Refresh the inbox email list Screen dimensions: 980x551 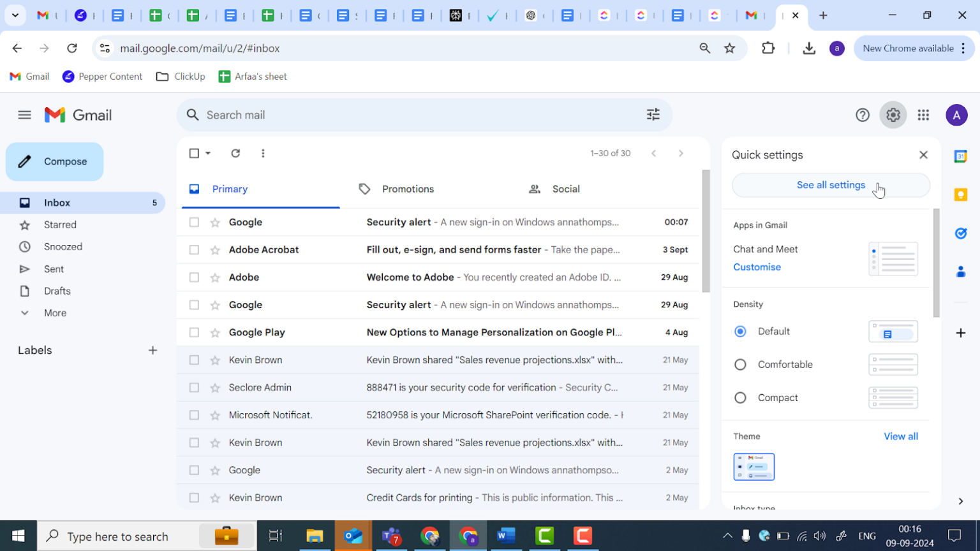[x=235, y=153]
